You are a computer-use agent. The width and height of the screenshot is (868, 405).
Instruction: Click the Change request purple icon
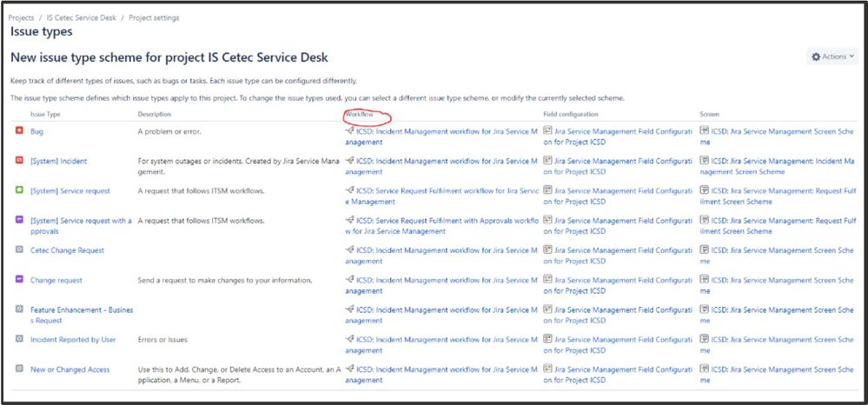click(19, 280)
